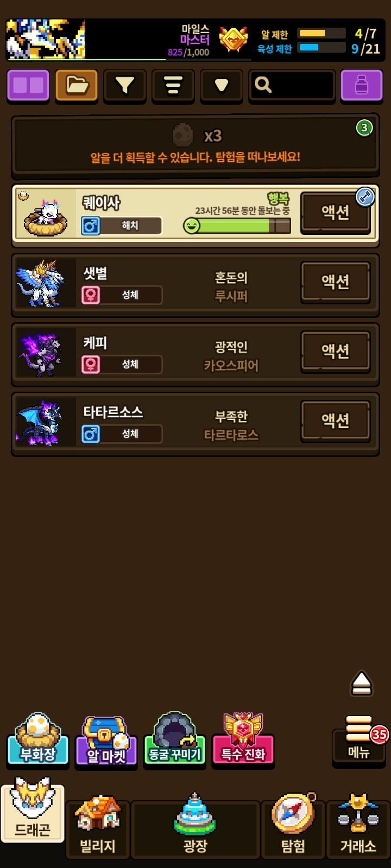Click the dragon search field

[292, 86]
